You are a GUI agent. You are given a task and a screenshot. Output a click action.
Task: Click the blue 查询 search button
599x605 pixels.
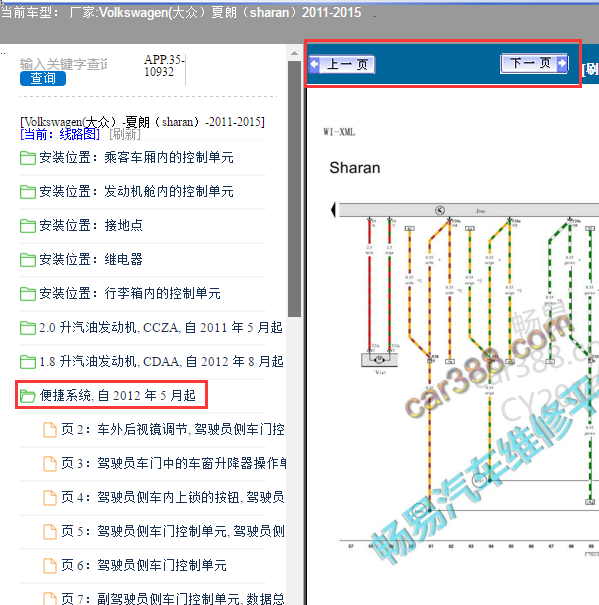click(x=43, y=78)
